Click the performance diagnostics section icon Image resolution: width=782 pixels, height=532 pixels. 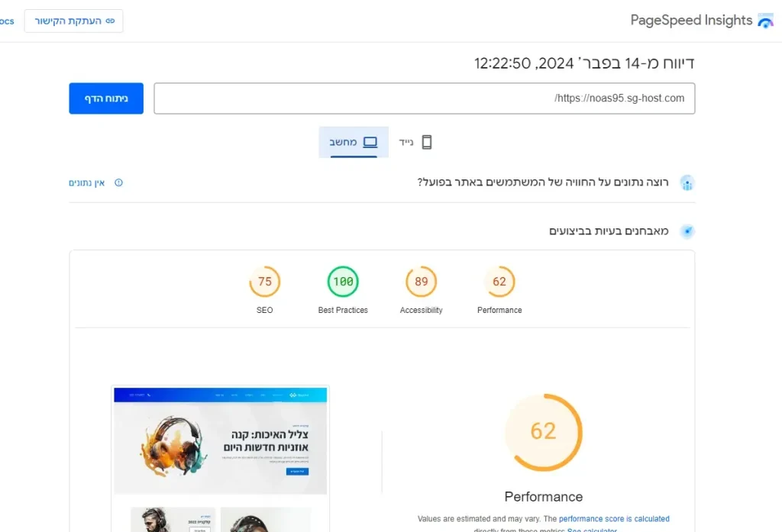click(x=687, y=231)
